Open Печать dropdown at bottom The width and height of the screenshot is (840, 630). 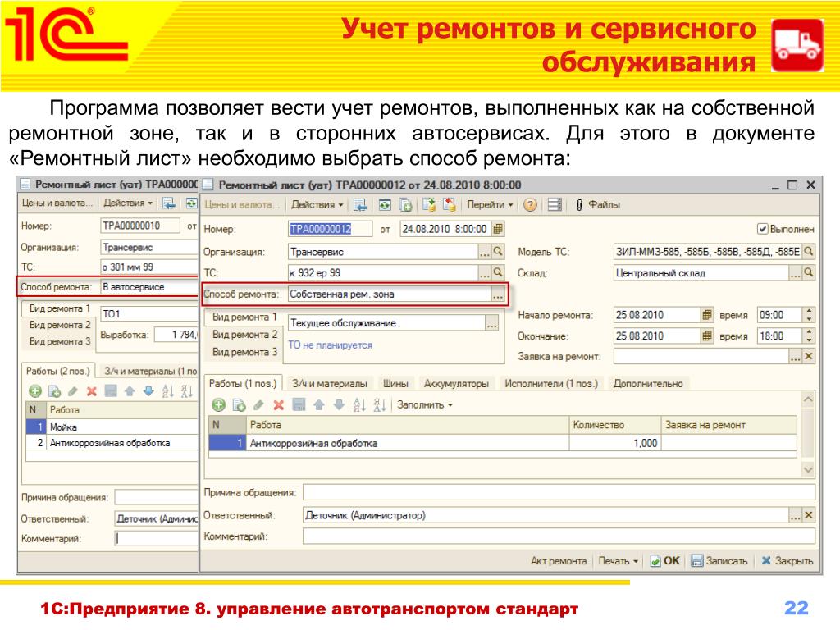(x=619, y=561)
